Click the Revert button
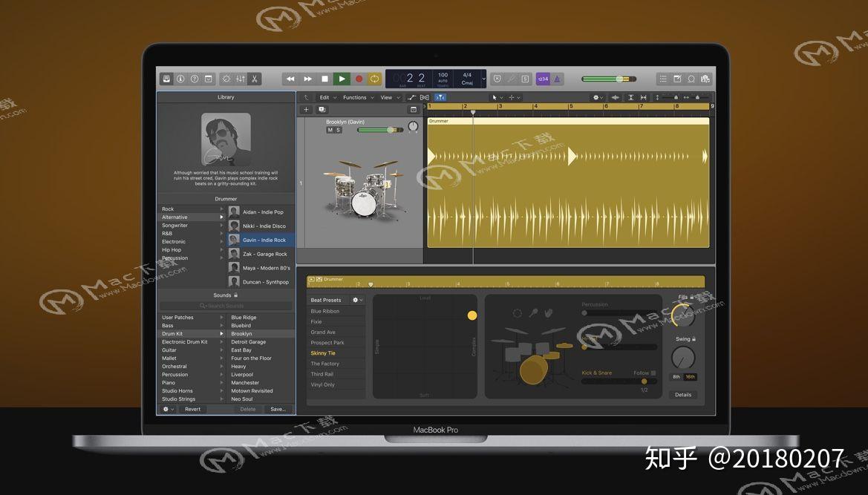 [x=192, y=409]
